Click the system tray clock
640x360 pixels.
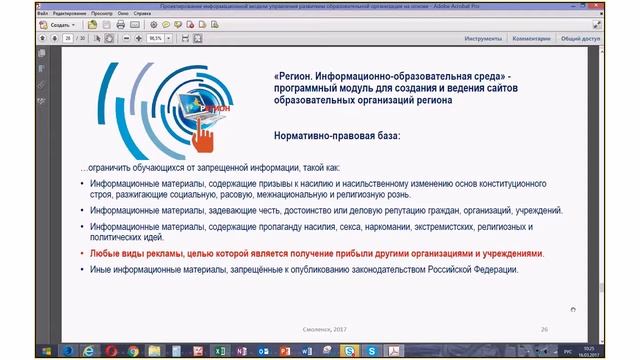(589, 351)
